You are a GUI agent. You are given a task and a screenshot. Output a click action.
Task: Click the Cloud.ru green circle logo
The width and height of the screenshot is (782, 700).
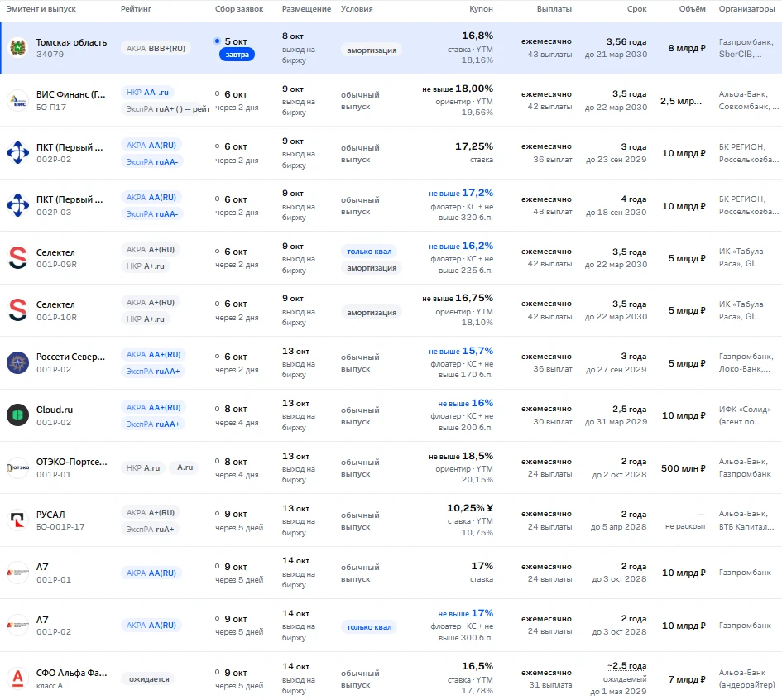[x=18, y=415]
